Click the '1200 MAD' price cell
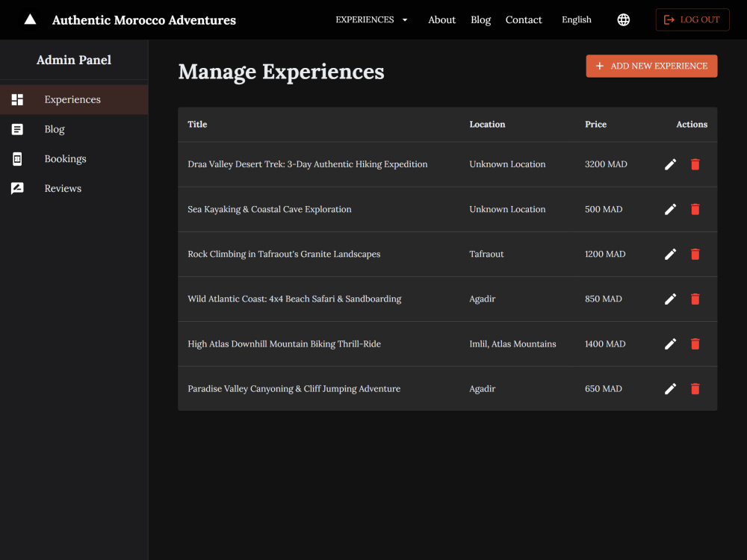 pos(605,254)
